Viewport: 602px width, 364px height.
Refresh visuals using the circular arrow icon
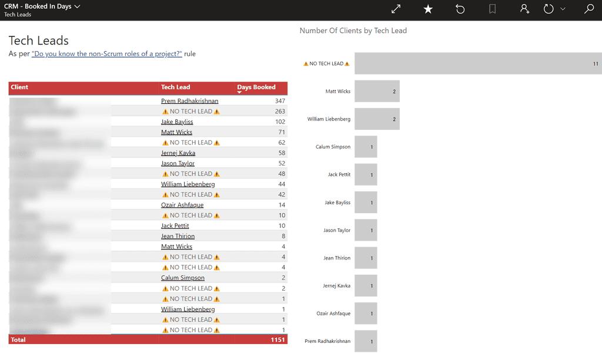[x=549, y=9]
